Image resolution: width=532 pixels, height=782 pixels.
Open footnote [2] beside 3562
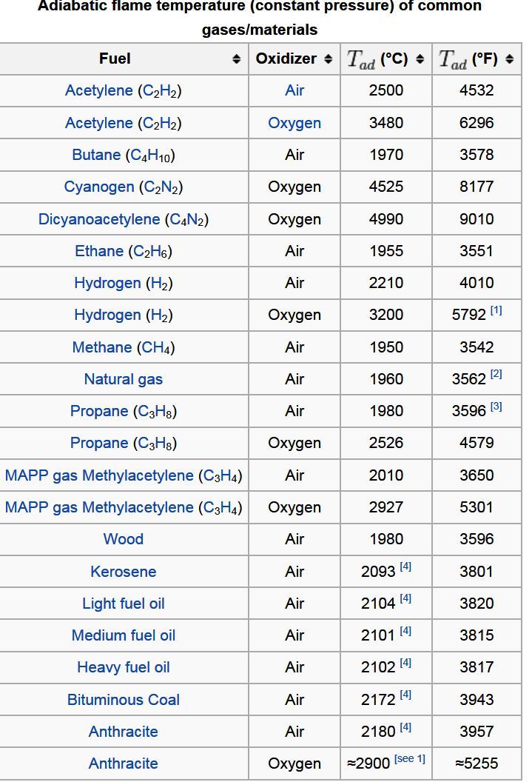496,375
